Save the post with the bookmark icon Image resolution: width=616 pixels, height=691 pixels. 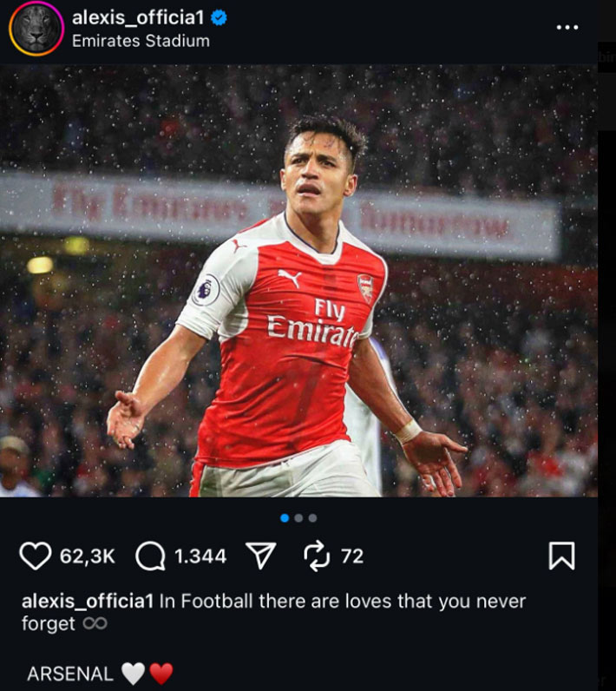562,556
